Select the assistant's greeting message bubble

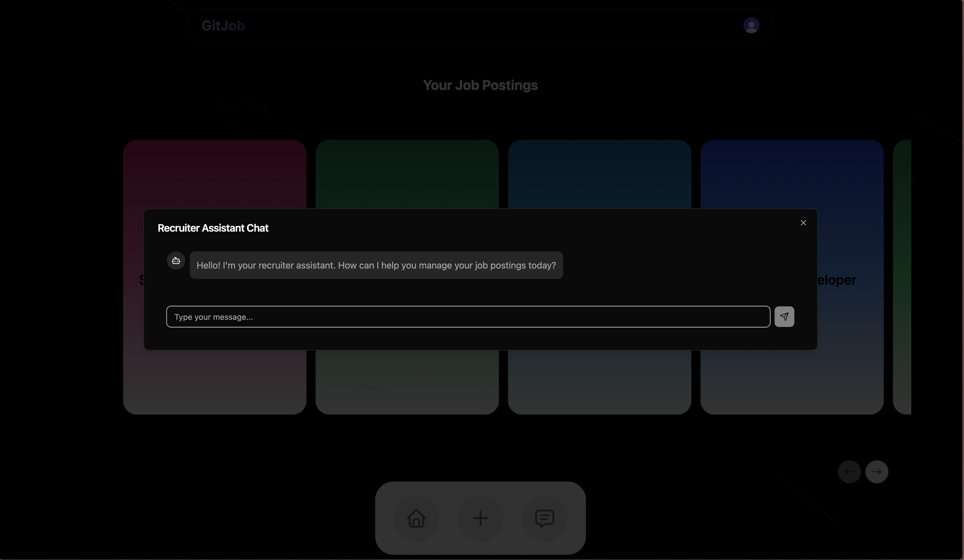coord(376,265)
